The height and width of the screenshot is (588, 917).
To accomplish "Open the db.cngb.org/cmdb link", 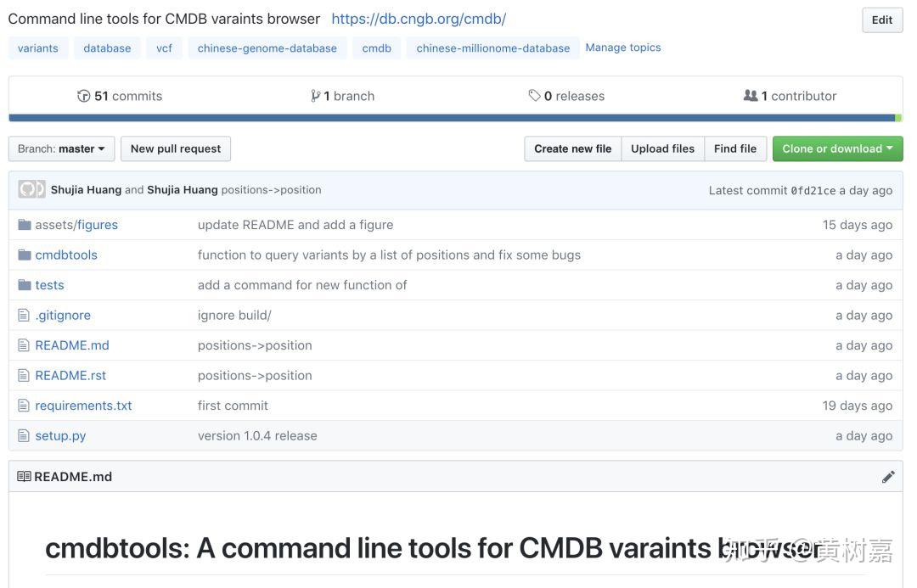I will [x=419, y=19].
